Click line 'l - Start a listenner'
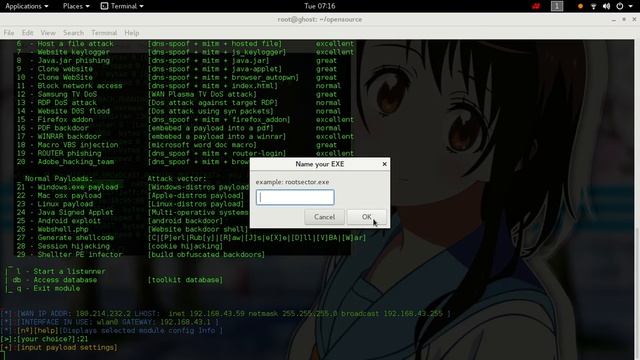Viewport: 640px width, 360px height. click(61, 271)
